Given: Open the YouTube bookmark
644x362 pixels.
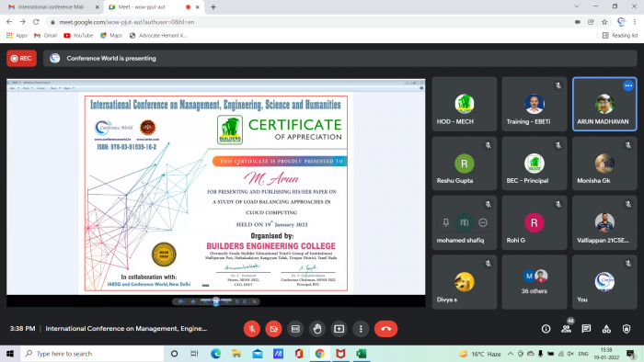Looking at the screenshot, I should click(78, 36).
